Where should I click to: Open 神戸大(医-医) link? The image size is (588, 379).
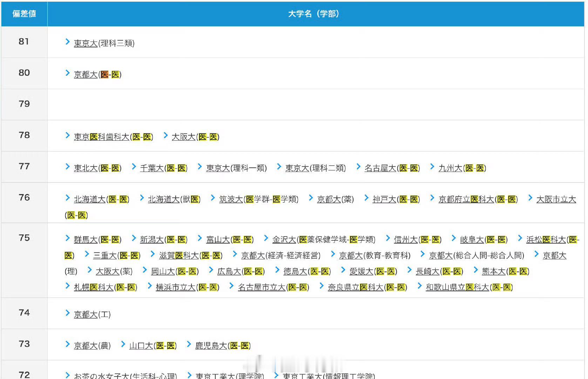[x=396, y=199]
